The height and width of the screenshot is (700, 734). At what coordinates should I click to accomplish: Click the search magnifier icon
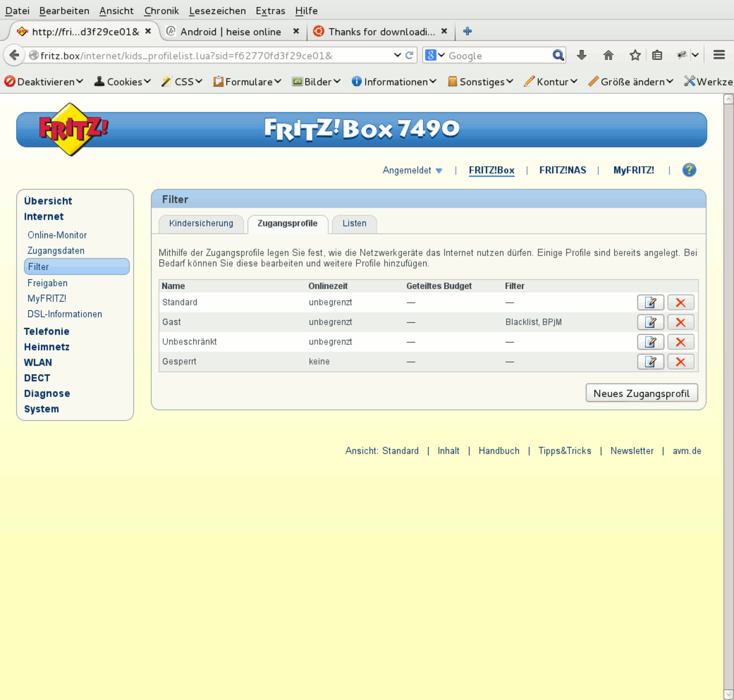click(558, 55)
